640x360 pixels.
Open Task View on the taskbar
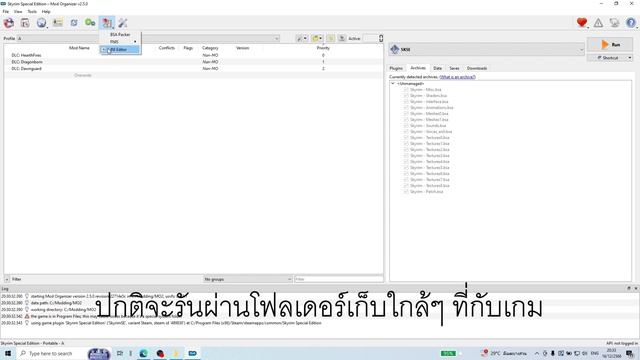point(120,353)
